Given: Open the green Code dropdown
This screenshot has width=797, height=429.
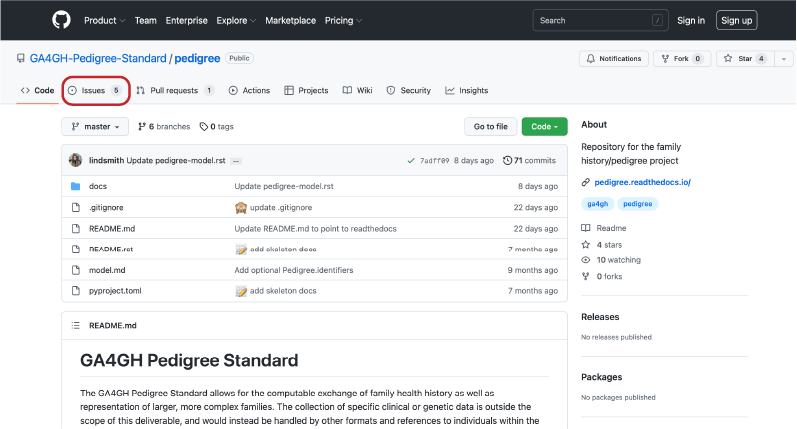Looking at the screenshot, I should 544,126.
